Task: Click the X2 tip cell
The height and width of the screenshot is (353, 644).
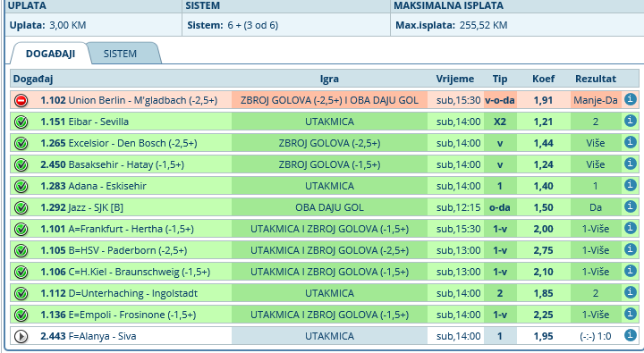Action: 500,122
